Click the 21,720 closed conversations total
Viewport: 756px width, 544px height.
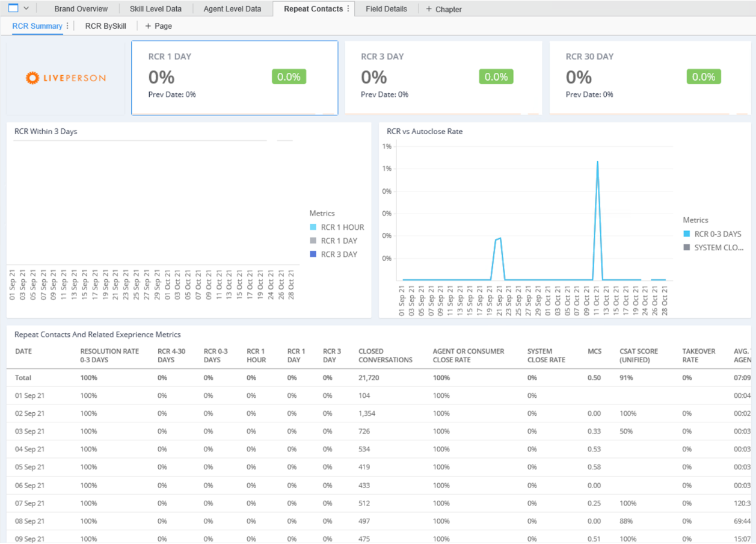point(369,378)
